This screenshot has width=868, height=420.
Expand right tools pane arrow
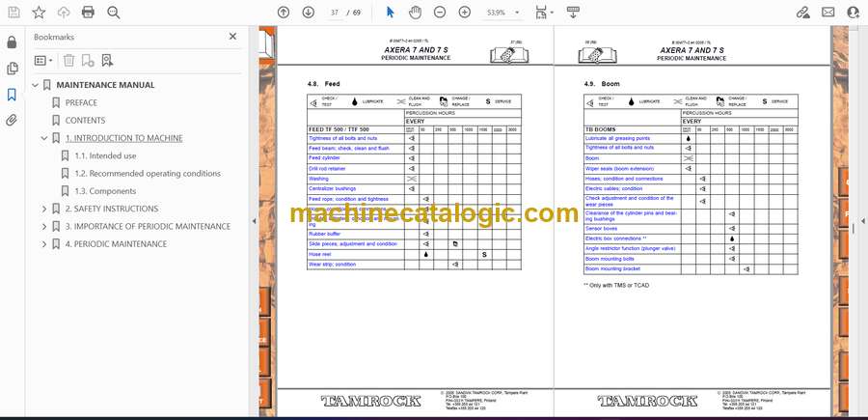coord(862,221)
